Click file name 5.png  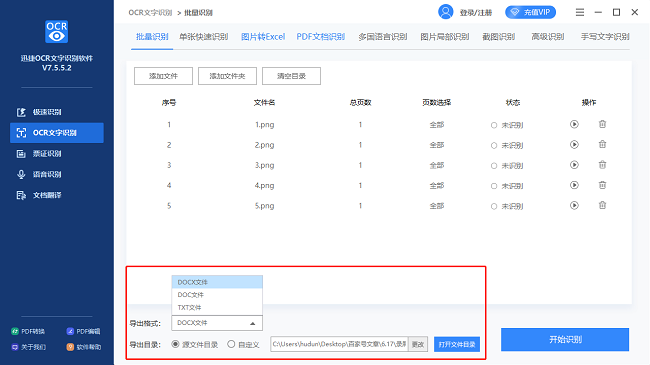[x=264, y=206]
